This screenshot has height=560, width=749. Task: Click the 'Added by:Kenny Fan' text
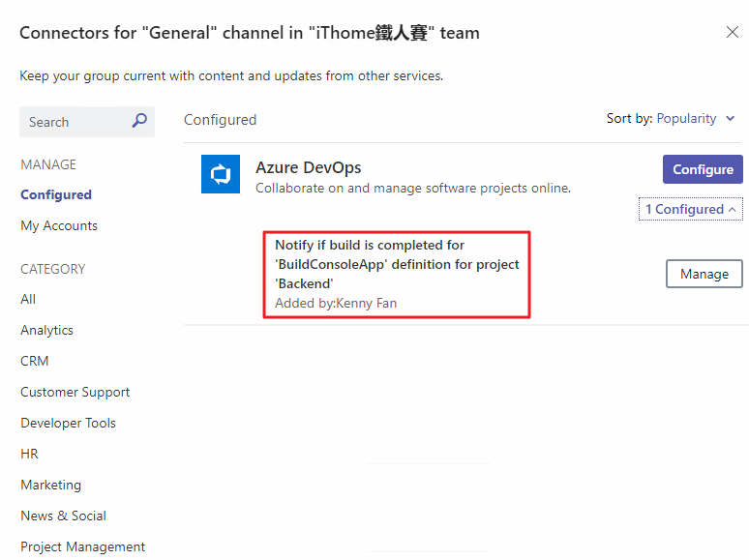coord(336,303)
